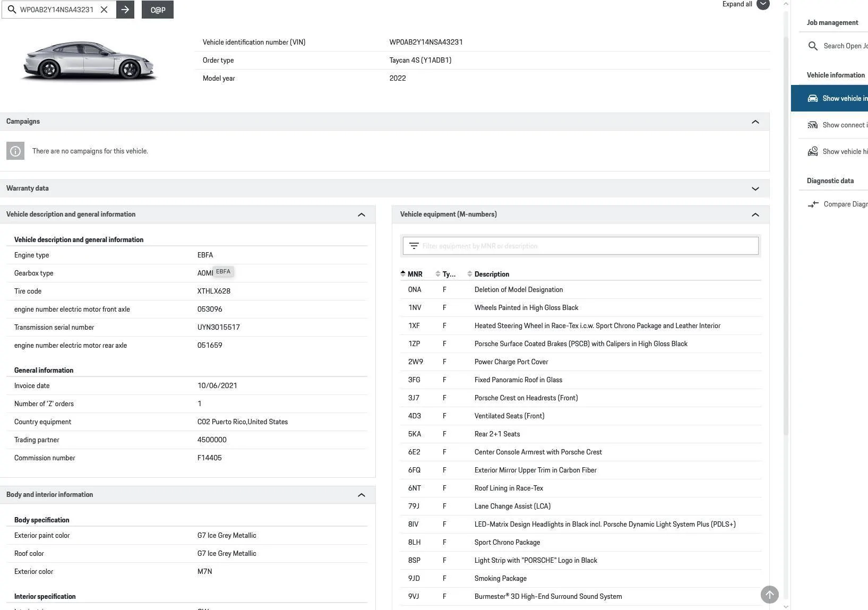Click the car icon in sidebar

point(813,98)
